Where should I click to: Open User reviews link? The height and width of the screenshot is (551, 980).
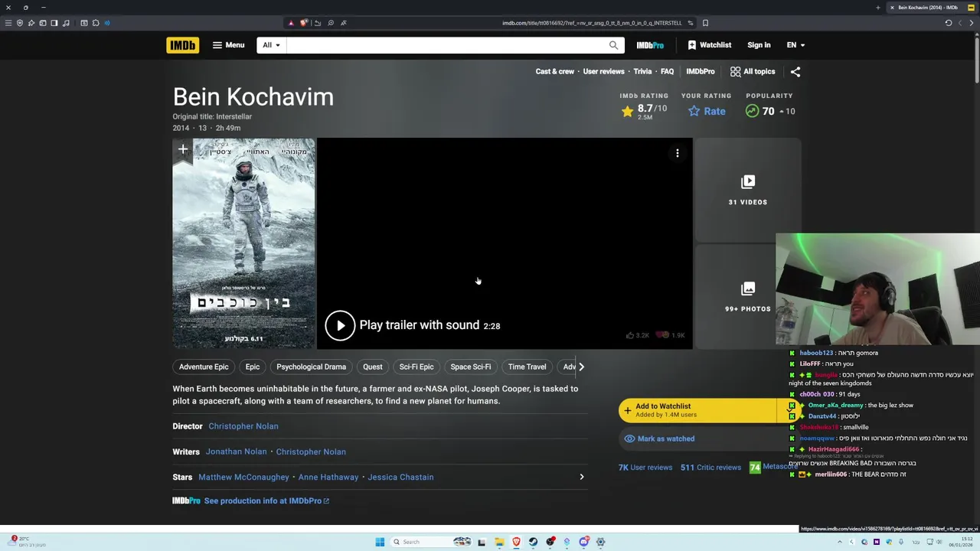pos(603,71)
